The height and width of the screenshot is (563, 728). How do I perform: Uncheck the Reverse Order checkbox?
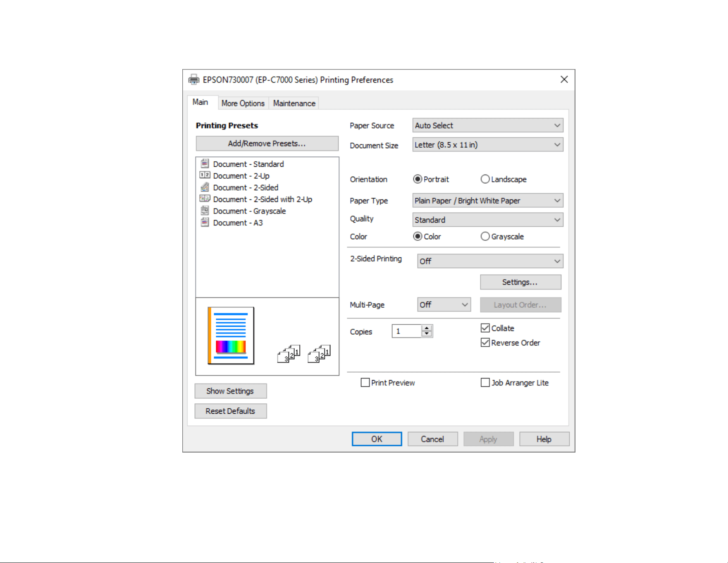point(485,343)
